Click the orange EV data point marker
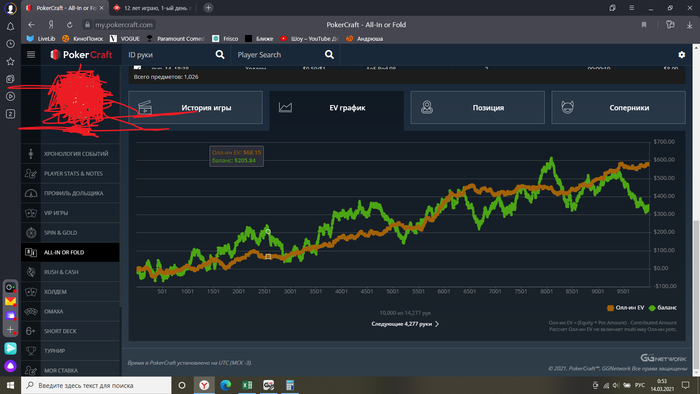The width and height of the screenshot is (700, 394). point(268,257)
